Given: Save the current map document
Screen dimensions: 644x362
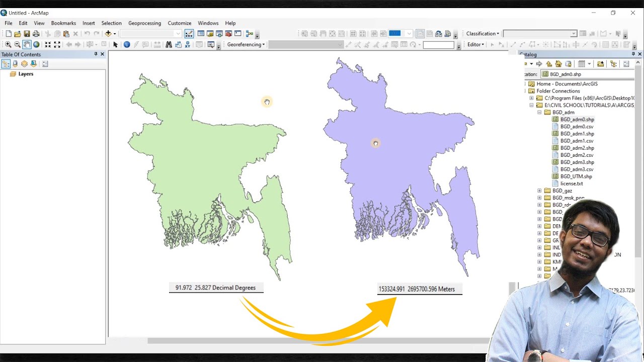Looking at the screenshot, I should pos(27,34).
